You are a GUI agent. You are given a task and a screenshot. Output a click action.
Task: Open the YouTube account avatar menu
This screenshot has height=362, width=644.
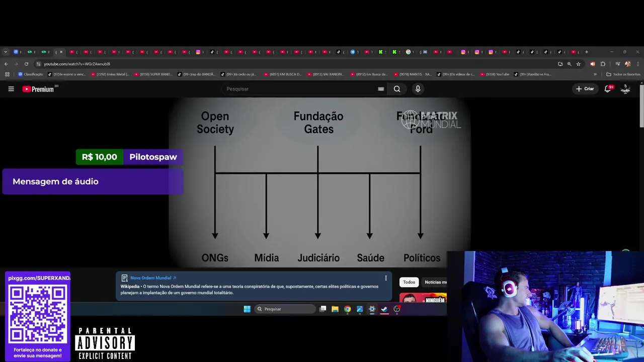pos(625,89)
